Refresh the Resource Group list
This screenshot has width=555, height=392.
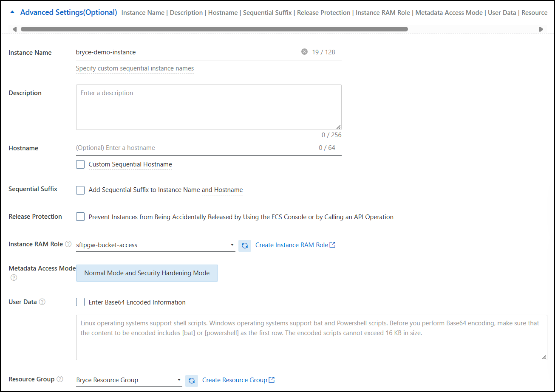(x=192, y=381)
